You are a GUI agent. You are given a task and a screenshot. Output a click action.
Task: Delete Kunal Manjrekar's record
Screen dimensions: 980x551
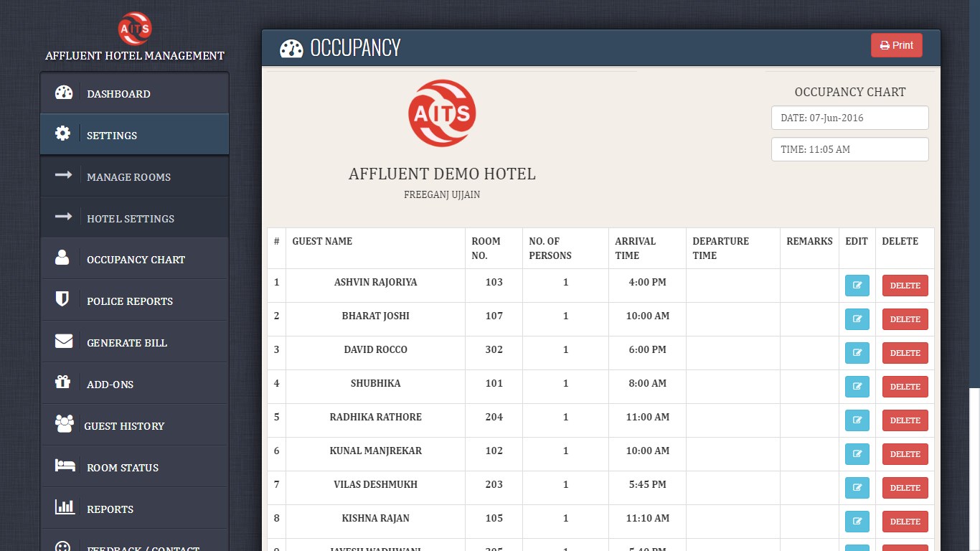(x=905, y=454)
